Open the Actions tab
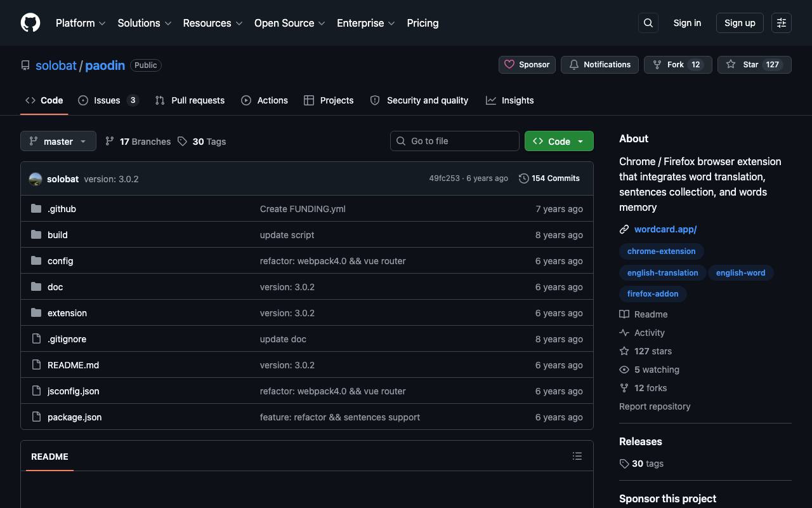This screenshot has height=508, width=812. pyautogui.click(x=265, y=100)
